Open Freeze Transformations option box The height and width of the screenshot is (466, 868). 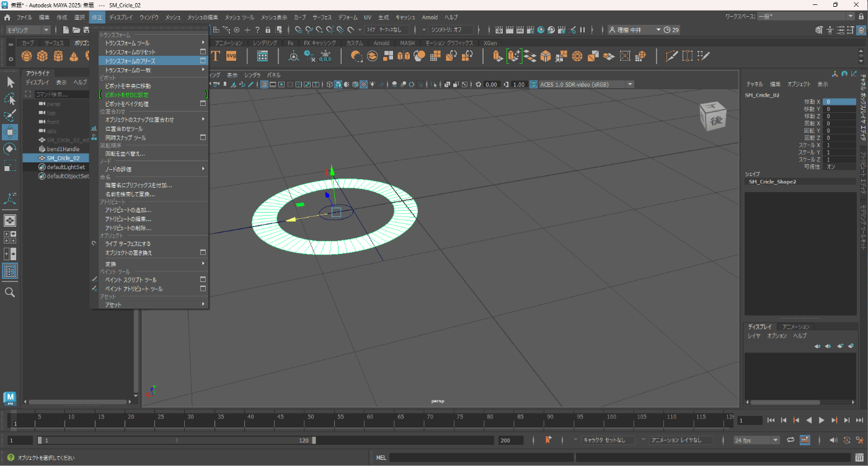[203, 61]
